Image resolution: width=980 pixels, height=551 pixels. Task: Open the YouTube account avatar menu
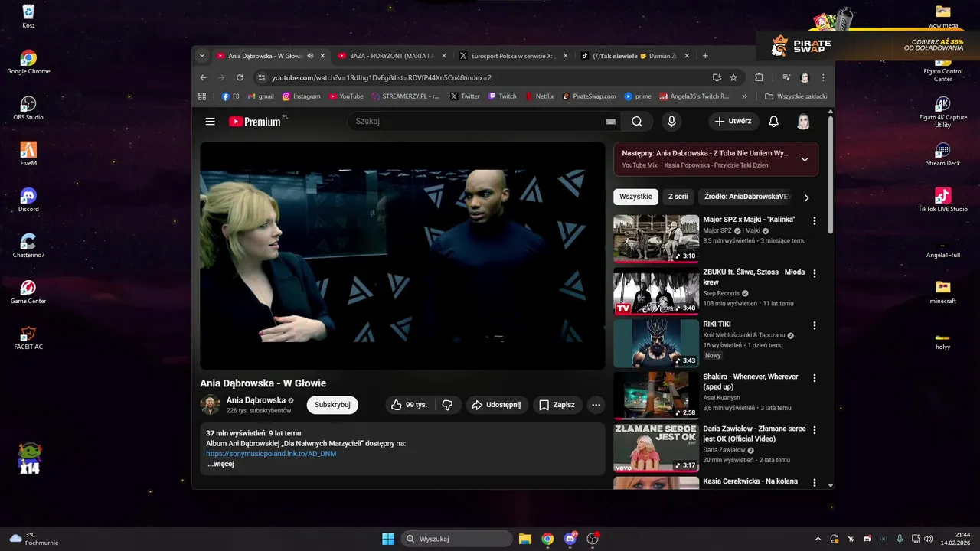pyautogui.click(x=803, y=121)
